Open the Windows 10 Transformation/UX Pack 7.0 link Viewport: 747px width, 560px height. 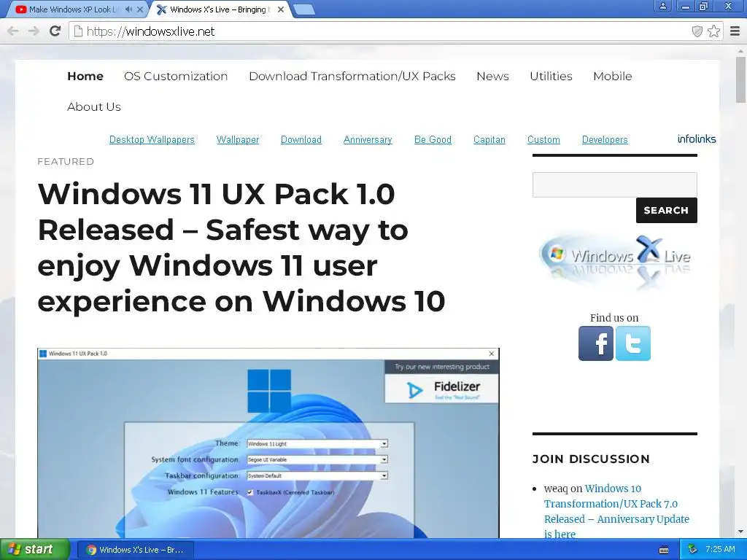(616, 511)
